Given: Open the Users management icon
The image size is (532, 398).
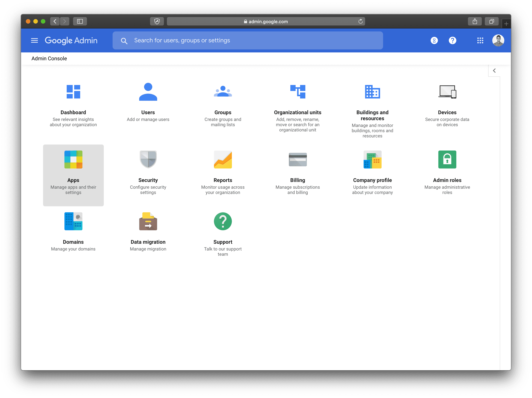Looking at the screenshot, I should (x=148, y=91).
